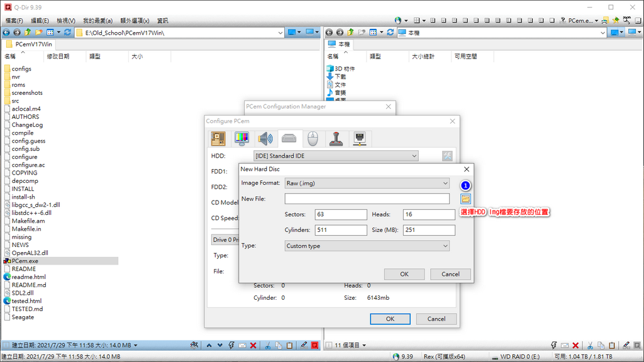The height and width of the screenshot is (362, 644).
Task: Refresh the left pane folder view
Action: pos(68,33)
